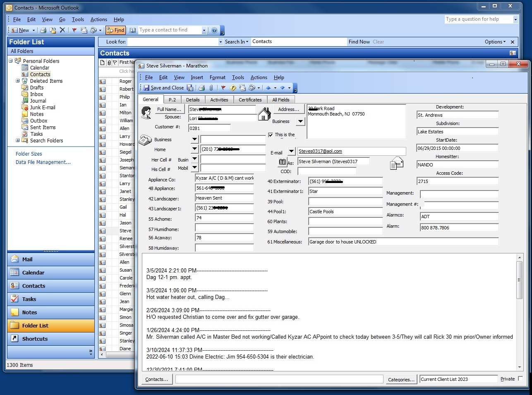Open Her Cell Busin phone dropdown arrow
The height and width of the screenshot is (395, 532).
click(194, 159)
